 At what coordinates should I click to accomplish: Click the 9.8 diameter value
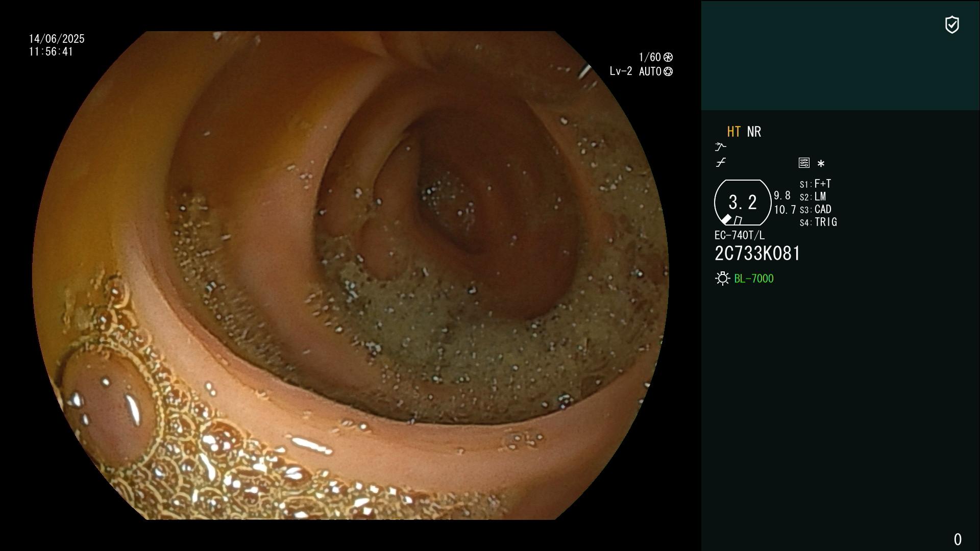(x=782, y=195)
